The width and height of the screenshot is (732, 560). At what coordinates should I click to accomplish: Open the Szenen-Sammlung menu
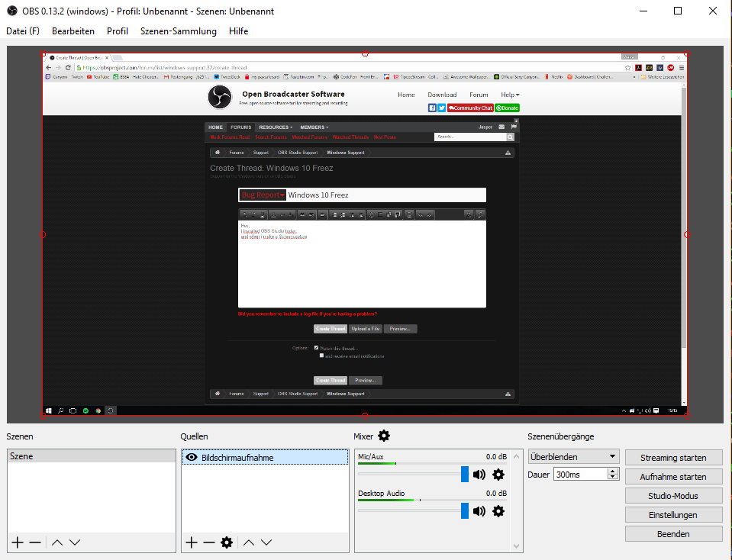click(179, 31)
